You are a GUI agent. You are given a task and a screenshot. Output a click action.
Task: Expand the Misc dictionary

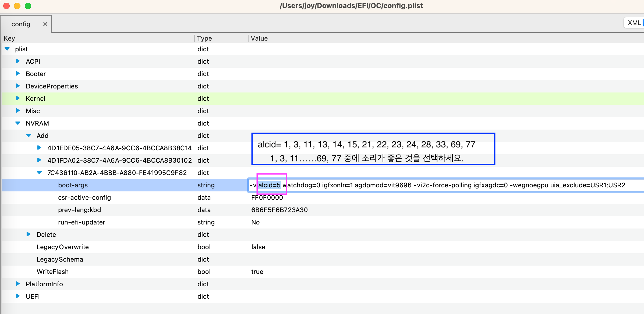(18, 111)
